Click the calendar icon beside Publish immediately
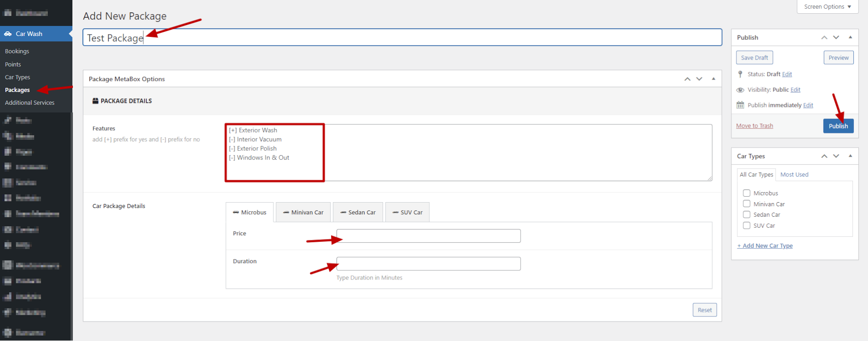This screenshot has height=341, width=868. [x=740, y=105]
